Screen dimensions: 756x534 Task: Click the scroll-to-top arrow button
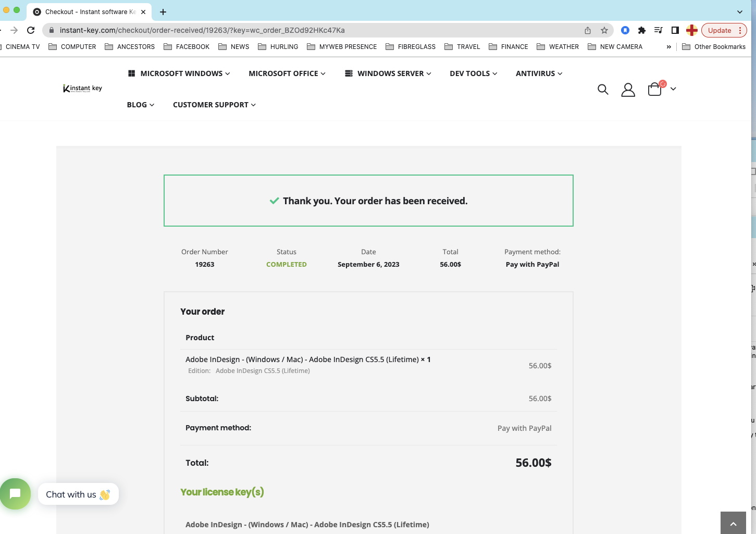[733, 524]
